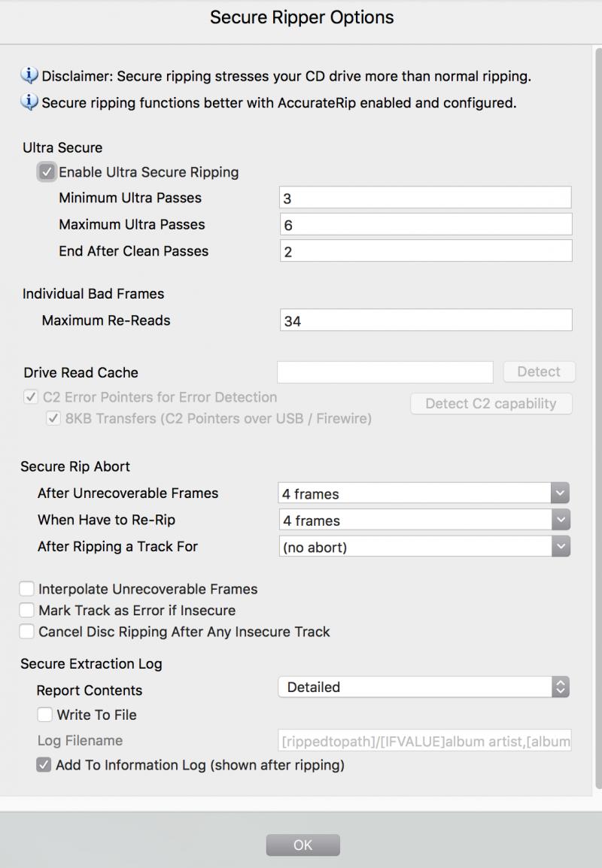Click the info icon beside the AccurateRip note
The width and height of the screenshot is (602, 868).
pyautogui.click(x=29, y=102)
